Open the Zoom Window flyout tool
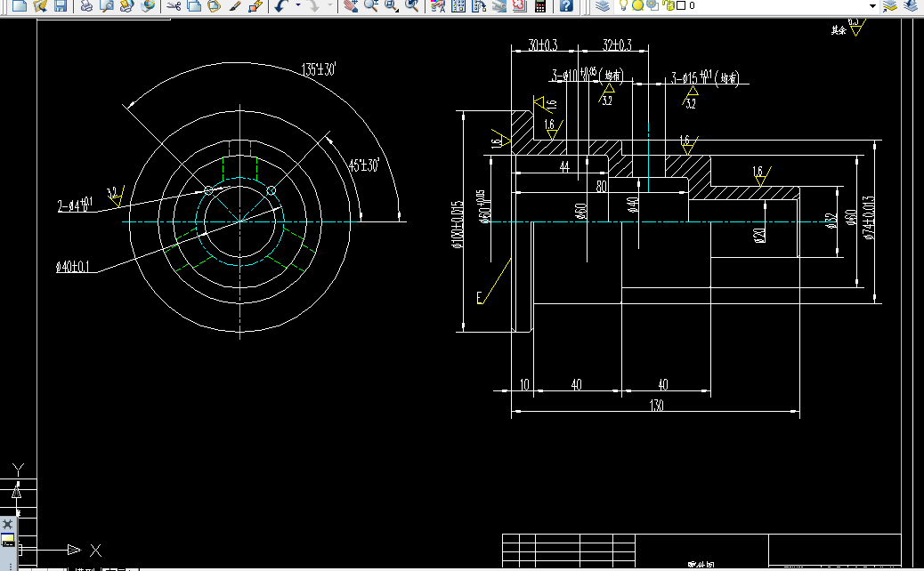The height and width of the screenshot is (571, 924). click(x=392, y=6)
